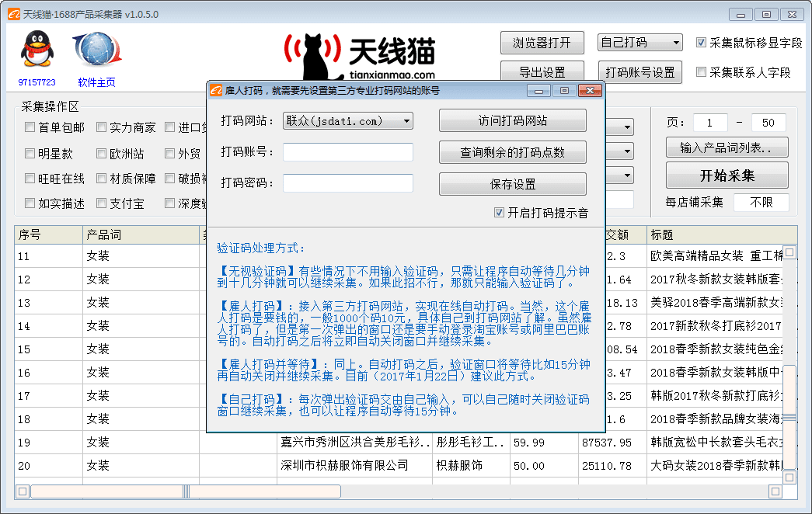Click the 浏览器打开 button

(x=542, y=43)
